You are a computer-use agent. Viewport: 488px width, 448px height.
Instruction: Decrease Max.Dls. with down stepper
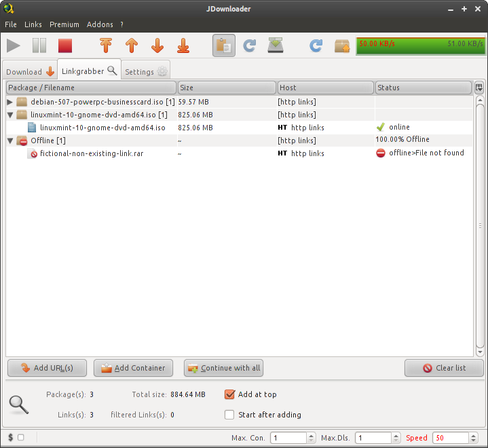pyautogui.click(x=396, y=441)
